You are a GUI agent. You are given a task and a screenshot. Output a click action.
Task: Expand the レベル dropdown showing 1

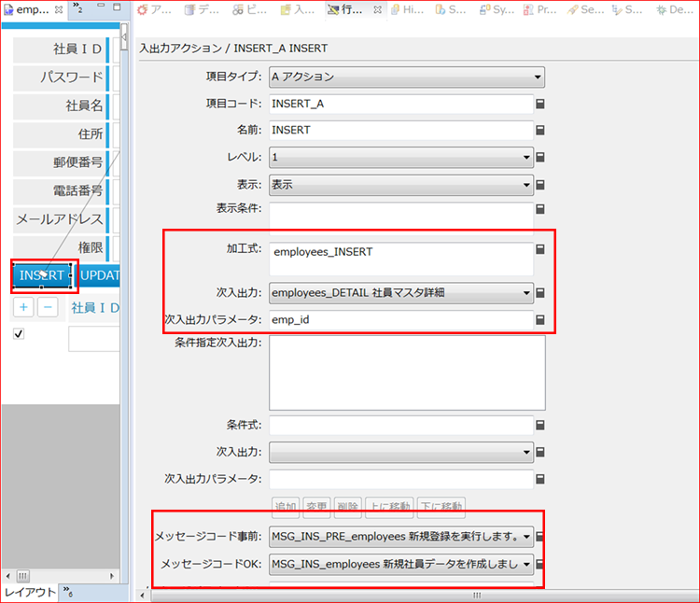coord(400,157)
